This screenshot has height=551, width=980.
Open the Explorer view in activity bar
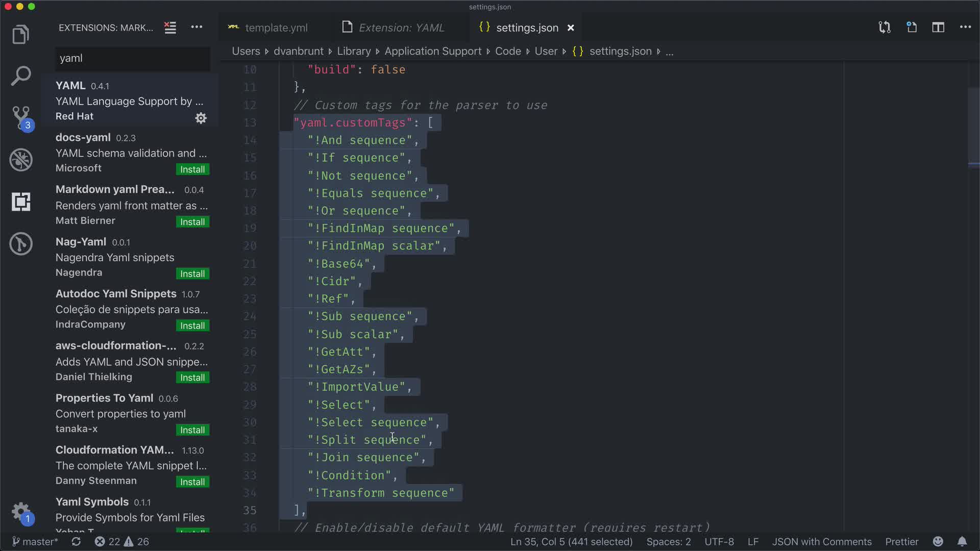point(20,35)
